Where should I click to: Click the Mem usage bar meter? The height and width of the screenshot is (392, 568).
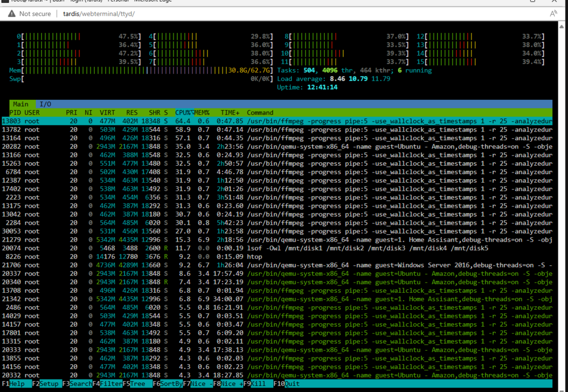tap(141, 70)
